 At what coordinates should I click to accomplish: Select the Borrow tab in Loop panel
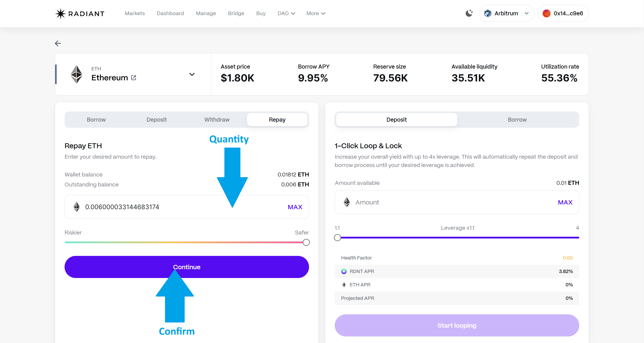[x=517, y=120]
